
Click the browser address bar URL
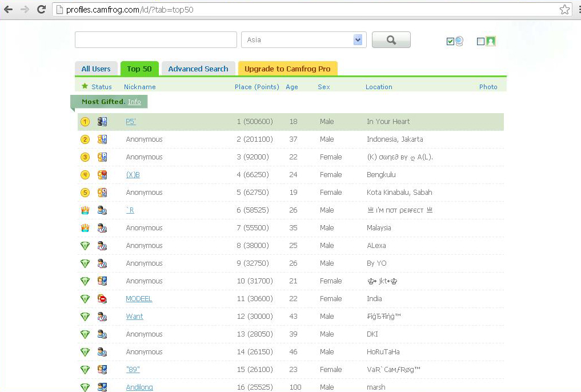130,10
